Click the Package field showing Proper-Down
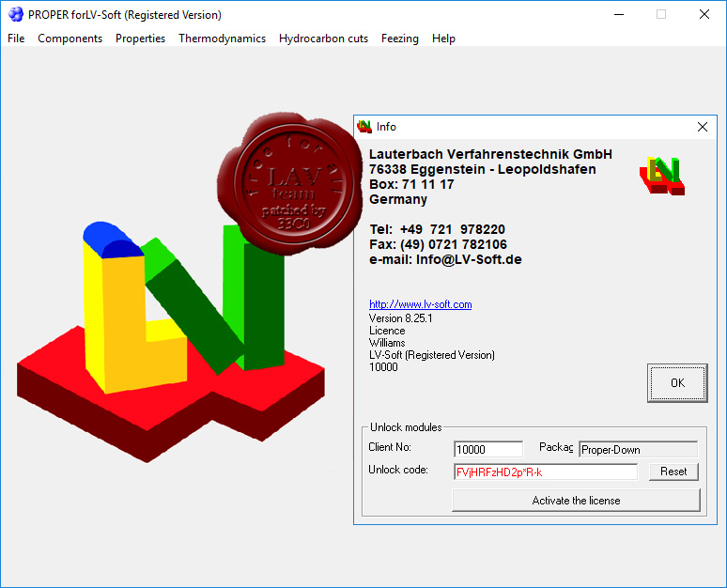The height and width of the screenshot is (588, 727). coord(638,449)
